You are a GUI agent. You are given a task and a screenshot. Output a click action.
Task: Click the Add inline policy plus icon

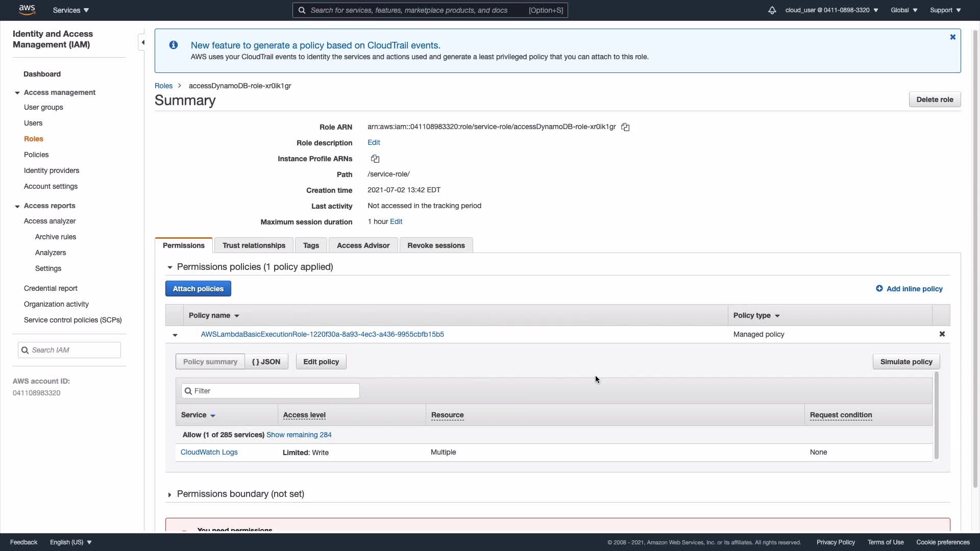click(x=879, y=289)
